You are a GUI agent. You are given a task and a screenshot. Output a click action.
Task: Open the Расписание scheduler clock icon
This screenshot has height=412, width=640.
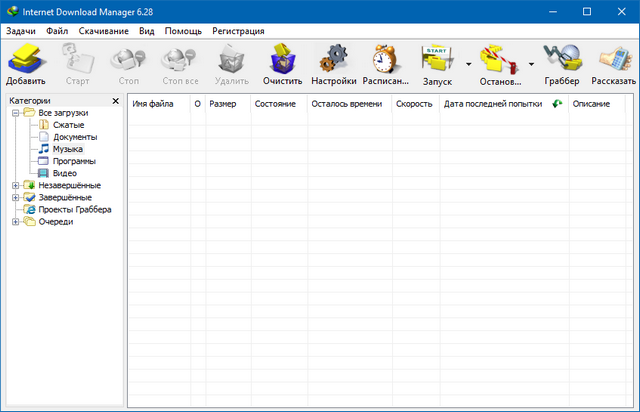pyautogui.click(x=385, y=58)
